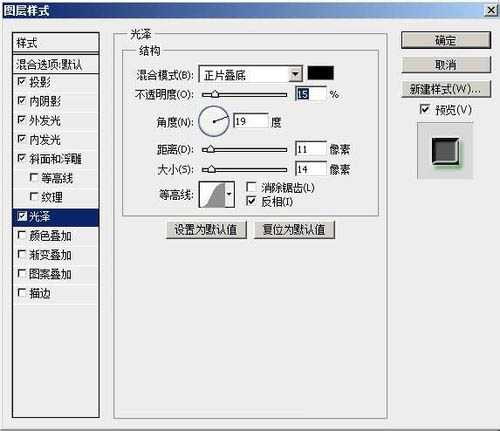Viewport: 500px width, 431px height.
Task: Select 混合选项:默认 blending options
Action: tap(56, 64)
